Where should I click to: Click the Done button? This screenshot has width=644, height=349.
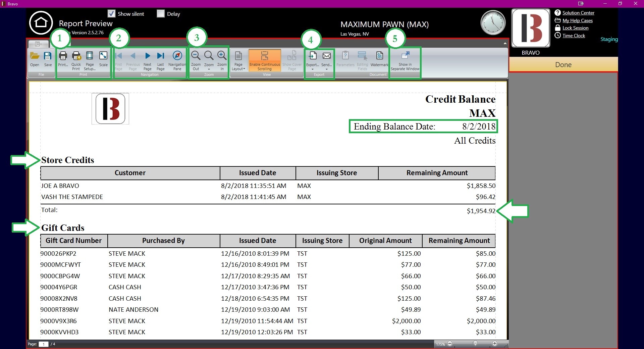point(563,64)
